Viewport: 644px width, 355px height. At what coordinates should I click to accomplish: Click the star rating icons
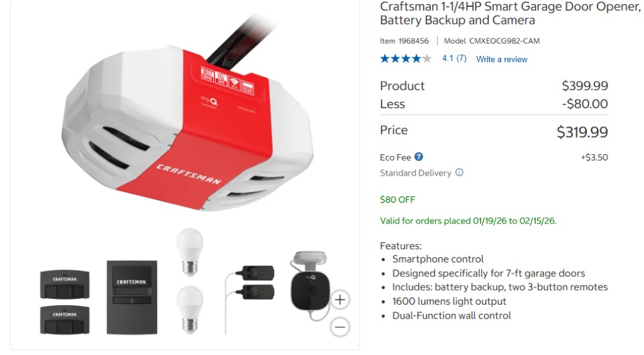click(406, 59)
